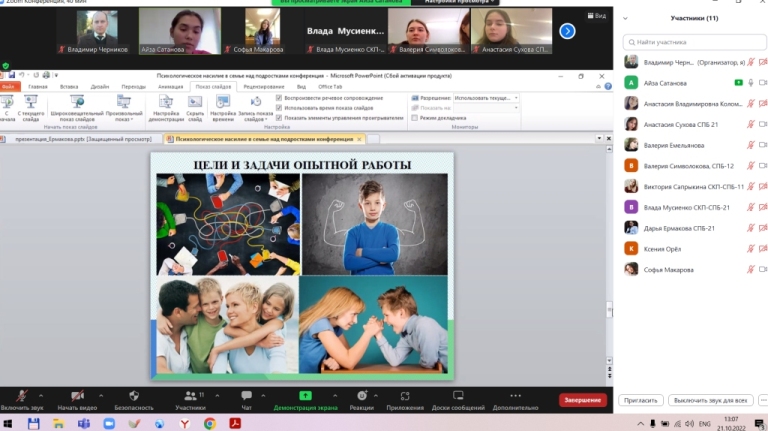The height and width of the screenshot is (431, 768).
Task: Switch to презентация_Ермакова.pptx document tab
Action: click(x=83, y=139)
